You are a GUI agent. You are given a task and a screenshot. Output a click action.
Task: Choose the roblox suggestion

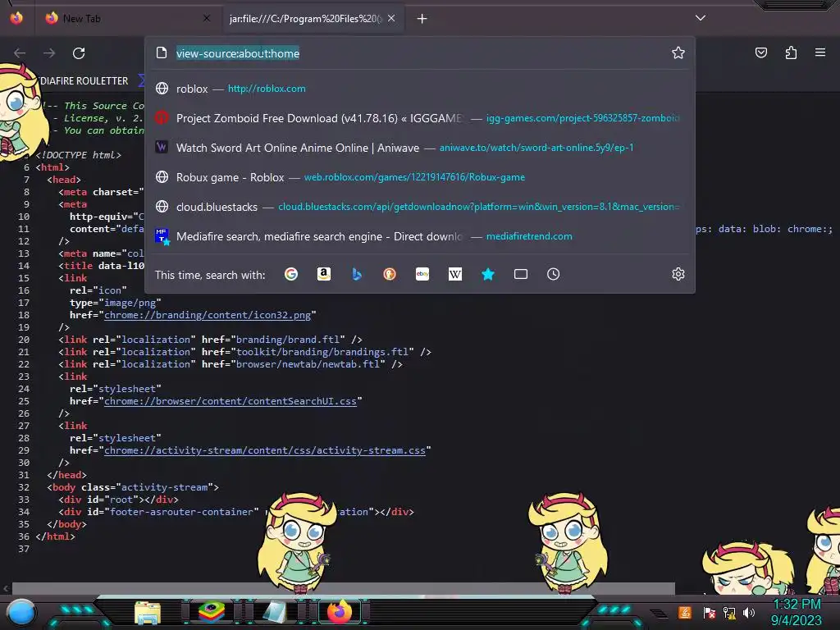pos(420,89)
